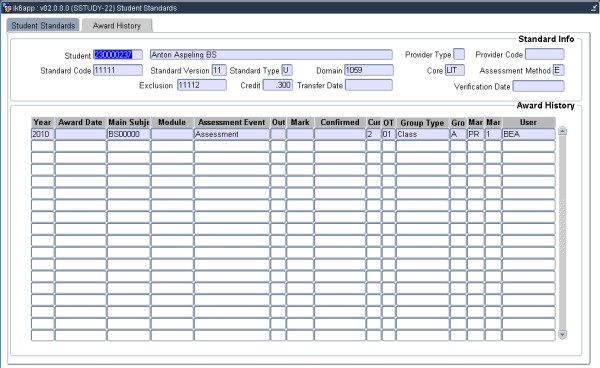Click the User column header
600x368 pixels.
click(x=528, y=122)
